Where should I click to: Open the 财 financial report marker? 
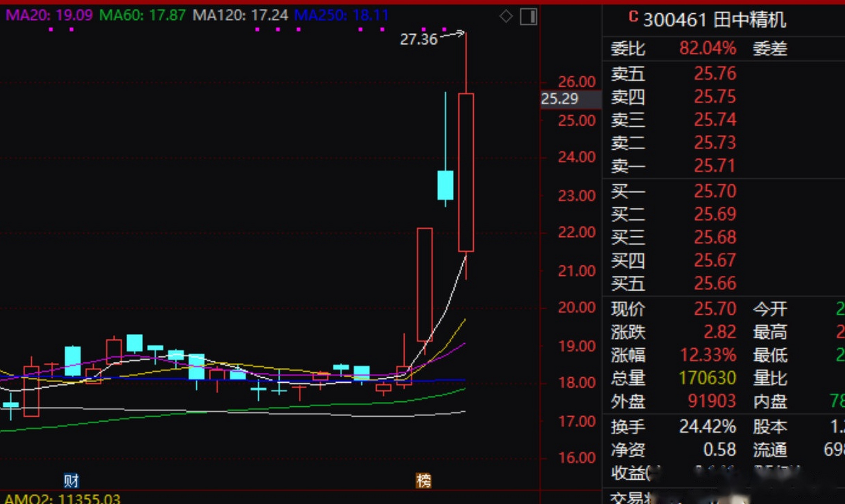(71, 480)
